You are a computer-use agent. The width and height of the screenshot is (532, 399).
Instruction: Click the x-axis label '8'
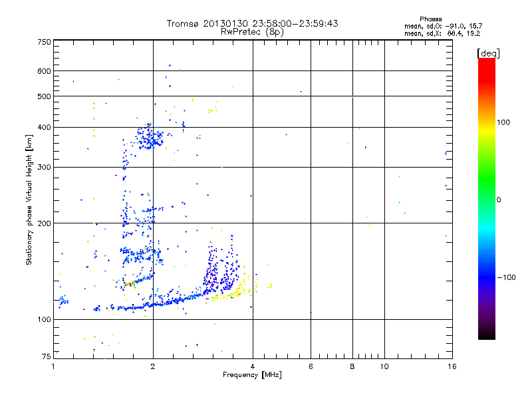[352, 366]
